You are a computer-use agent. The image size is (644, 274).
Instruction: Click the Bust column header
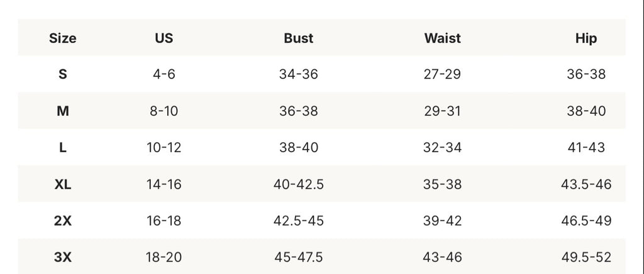299,38
